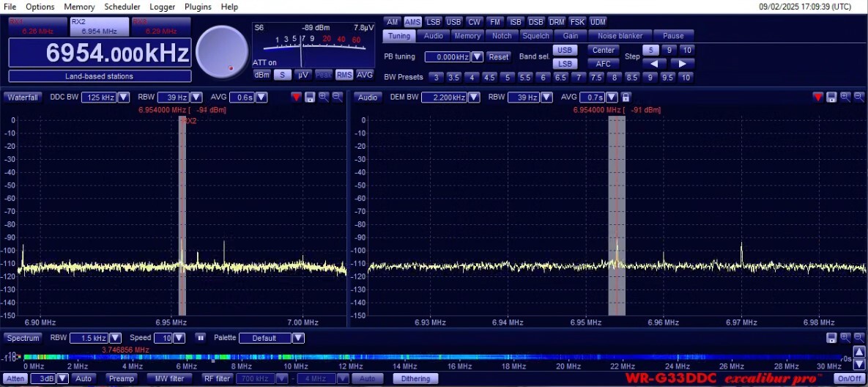The image size is (868, 387).
Task: Click the 6954.000 kHz frequency display
Action: [100, 54]
